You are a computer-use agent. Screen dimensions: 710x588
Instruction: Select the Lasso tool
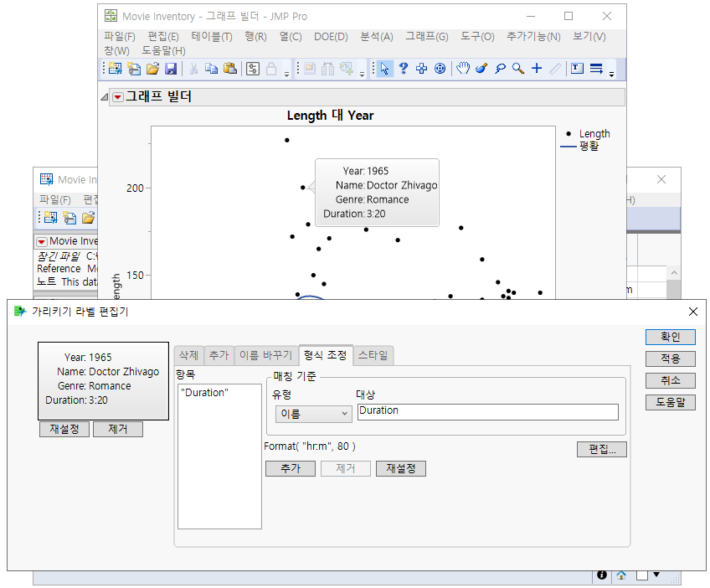(500, 69)
